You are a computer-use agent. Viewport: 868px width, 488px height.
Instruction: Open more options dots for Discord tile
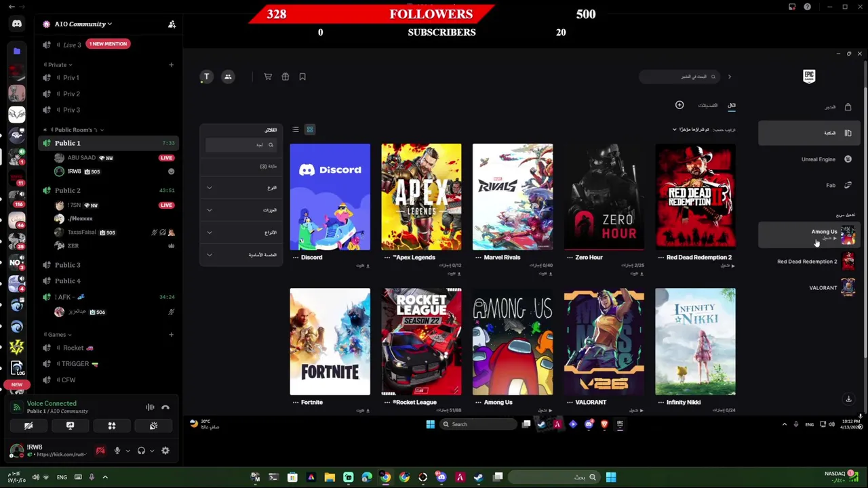pos(295,258)
